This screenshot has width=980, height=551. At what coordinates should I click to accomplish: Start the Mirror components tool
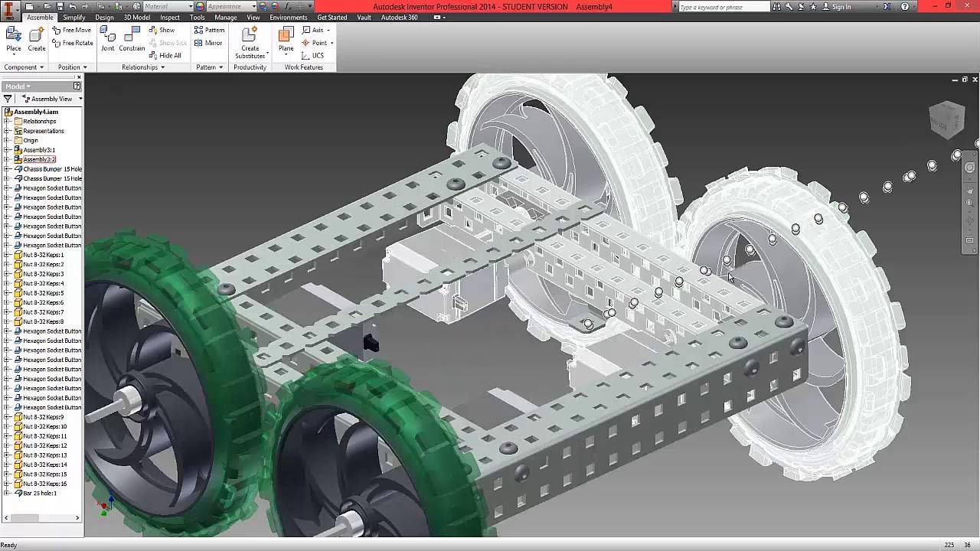pyautogui.click(x=208, y=43)
